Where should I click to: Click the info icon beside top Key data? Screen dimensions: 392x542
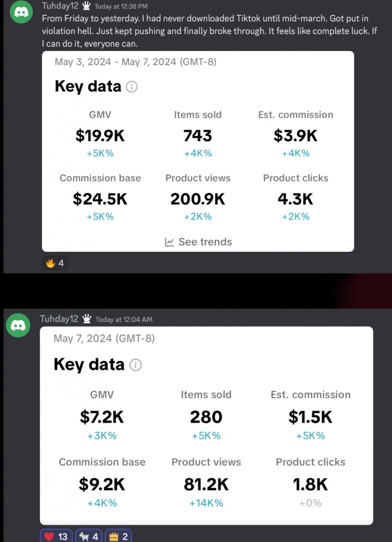coord(132,87)
